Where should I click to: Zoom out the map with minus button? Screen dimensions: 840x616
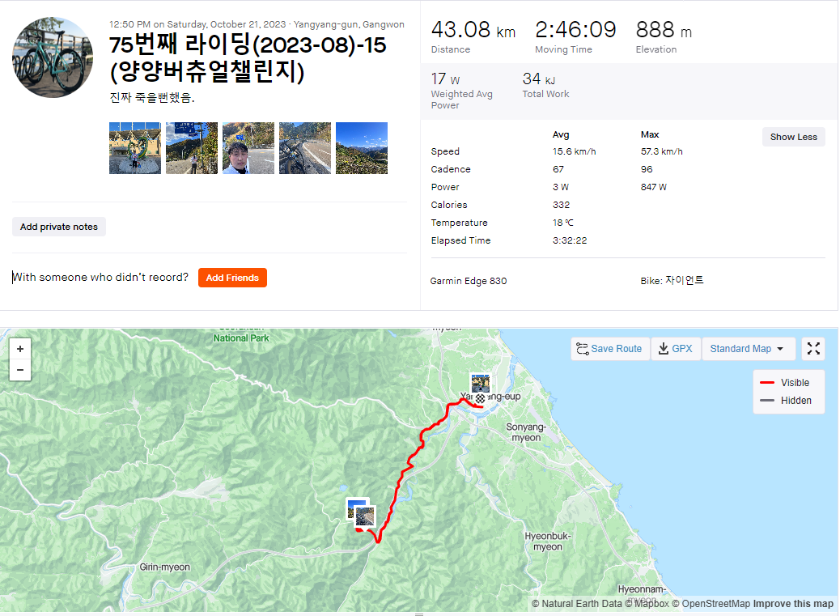pos(19,370)
